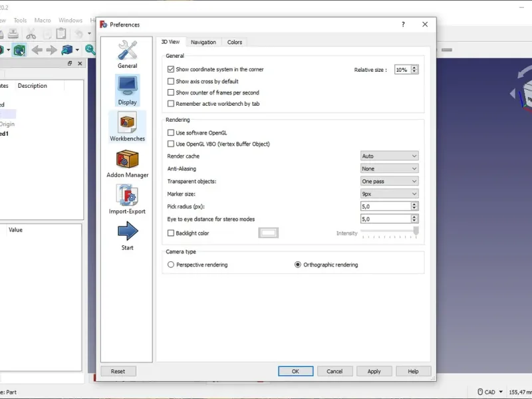The height and width of the screenshot is (399, 532).
Task: Open the question mark help in Preferences title bar
Action: tap(403, 25)
